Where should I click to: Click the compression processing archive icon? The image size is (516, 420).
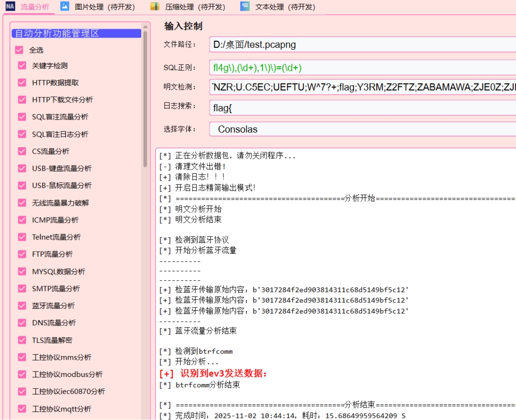click(155, 6)
